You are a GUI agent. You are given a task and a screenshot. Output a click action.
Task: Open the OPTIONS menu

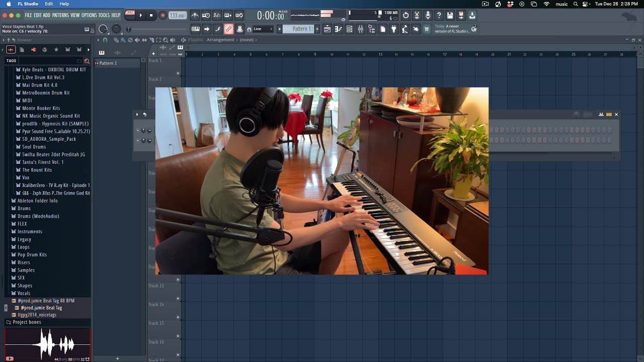[x=89, y=16]
